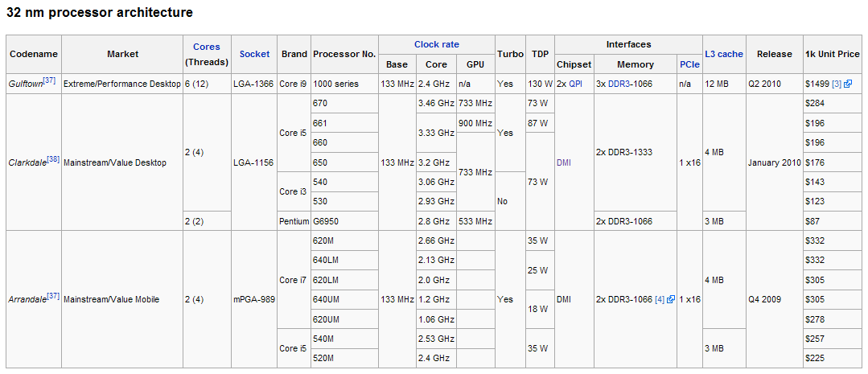Select processor number 650
Image resolution: width=868 pixels, height=374 pixels.
point(344,162)
